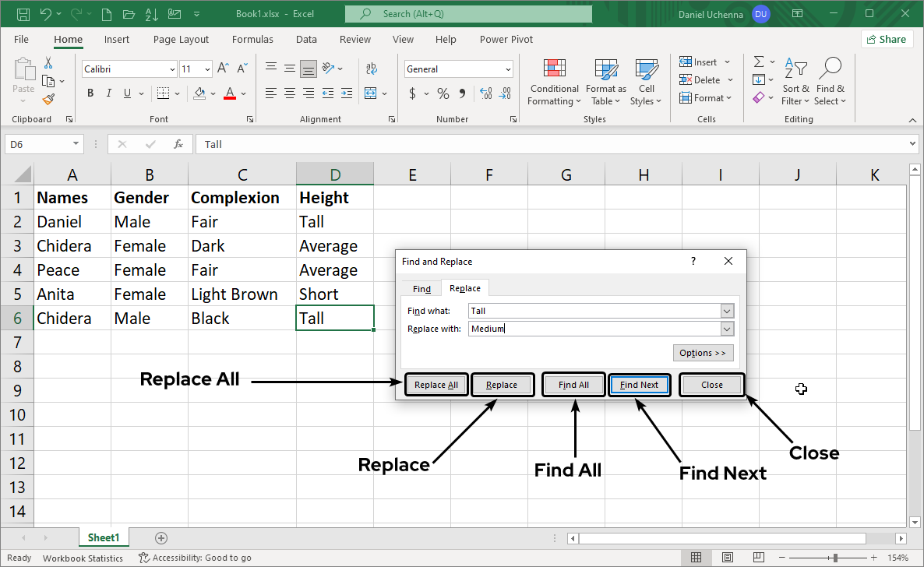This screenshot has width=924, height=567.
Task: Add a new sheet with plus icon
Action: tap(161, 537)
